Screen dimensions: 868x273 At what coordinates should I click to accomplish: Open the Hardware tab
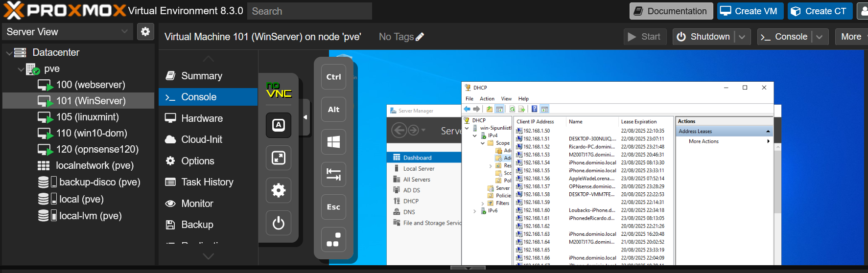[208, 118]
